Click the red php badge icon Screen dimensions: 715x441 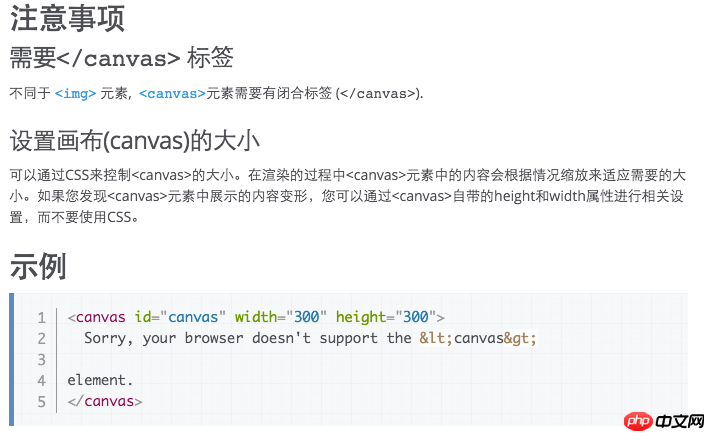tap(638, 421)
